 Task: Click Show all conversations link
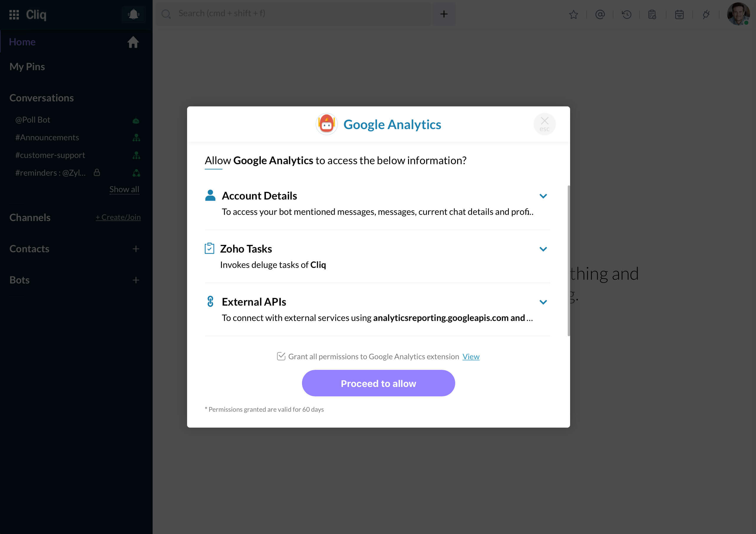(124, 189)
